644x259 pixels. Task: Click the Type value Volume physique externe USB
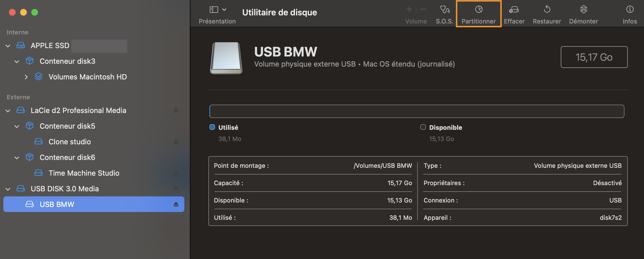[578, 166]
